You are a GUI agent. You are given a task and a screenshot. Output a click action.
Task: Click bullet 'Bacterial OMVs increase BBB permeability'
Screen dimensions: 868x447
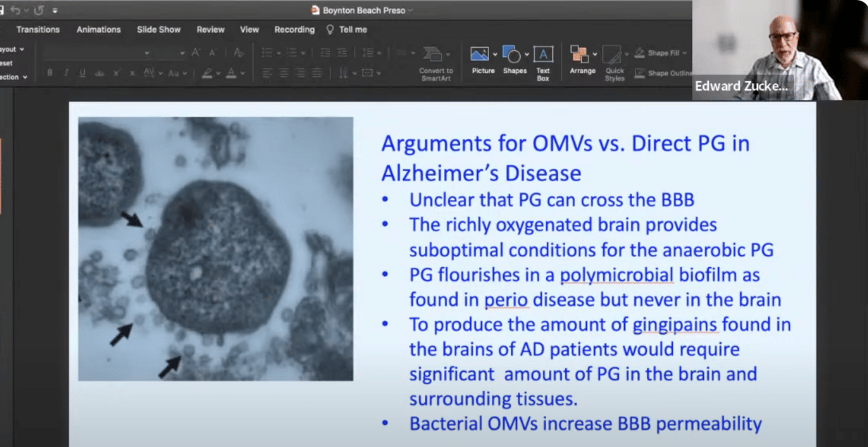pos(585,424)
